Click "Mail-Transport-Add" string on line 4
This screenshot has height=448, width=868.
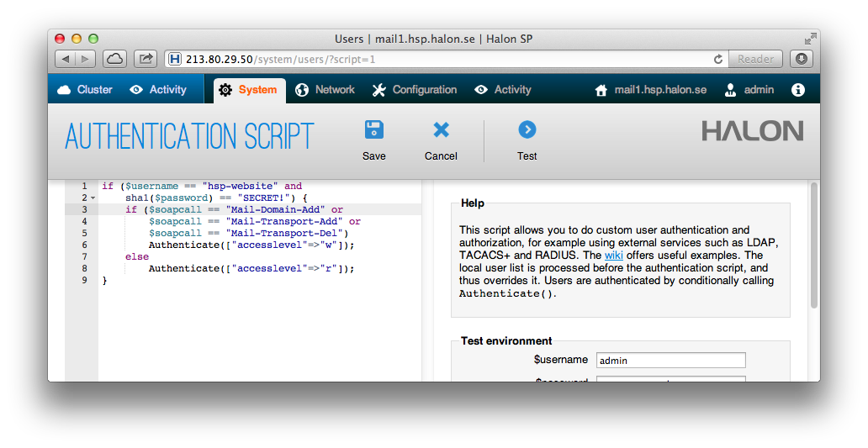coord(284,221)
